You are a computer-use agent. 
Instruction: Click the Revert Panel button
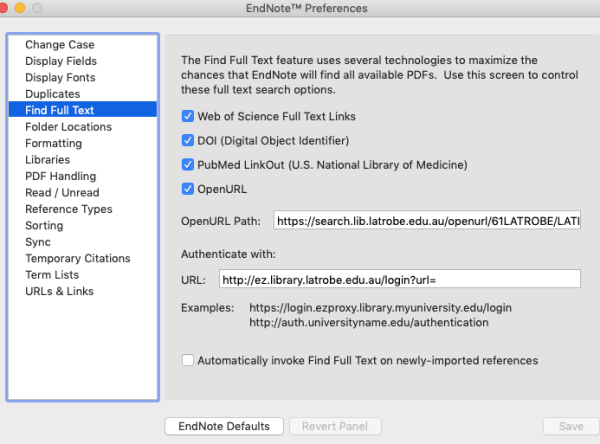tap(335, 426)
